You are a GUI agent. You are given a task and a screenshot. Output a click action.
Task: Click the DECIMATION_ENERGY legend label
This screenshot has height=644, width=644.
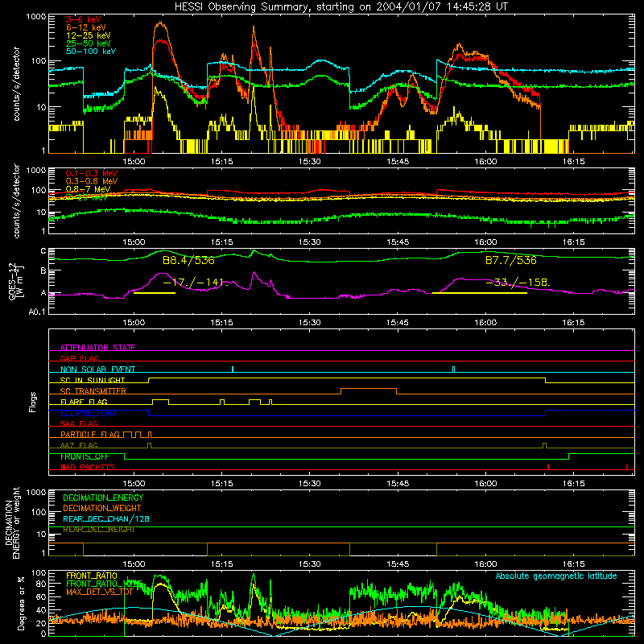pos(103,497)
